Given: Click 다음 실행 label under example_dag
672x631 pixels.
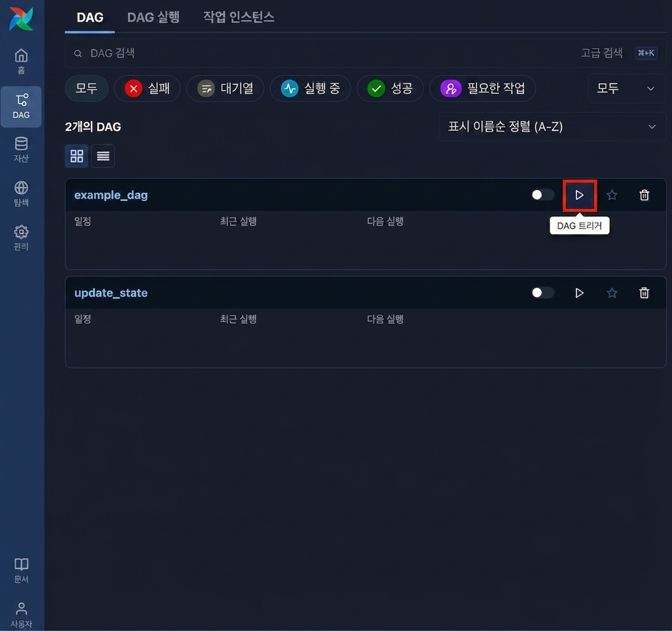Looking at the screenshot, I should pyautogui.click(x=385, y=221).
